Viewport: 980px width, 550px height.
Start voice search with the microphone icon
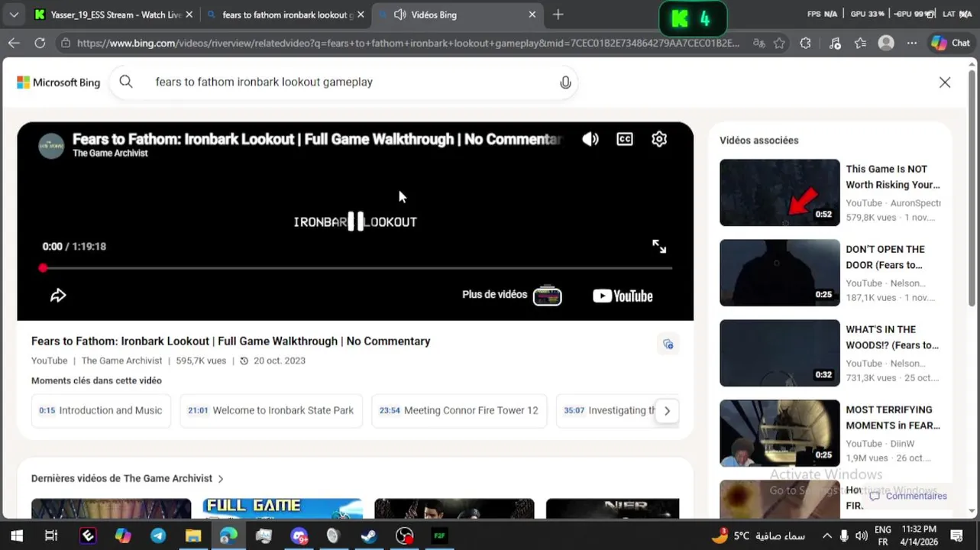coord(565,82)
